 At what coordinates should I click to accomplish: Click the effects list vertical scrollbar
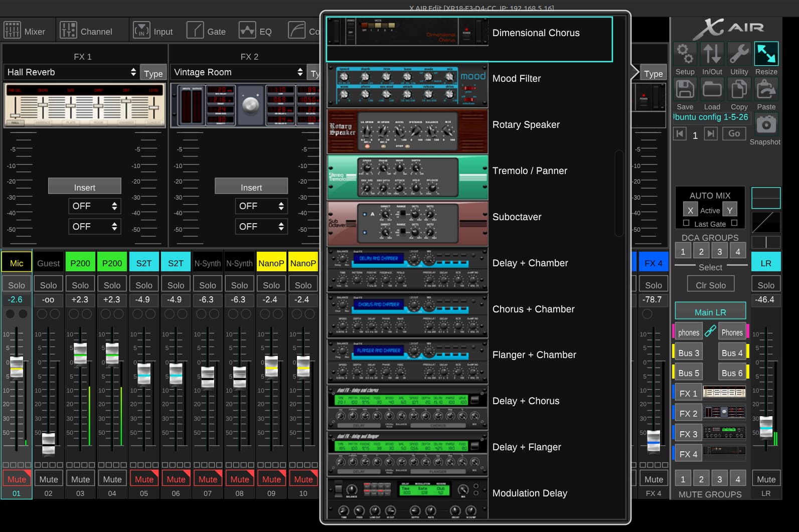(x=619, y=193)
